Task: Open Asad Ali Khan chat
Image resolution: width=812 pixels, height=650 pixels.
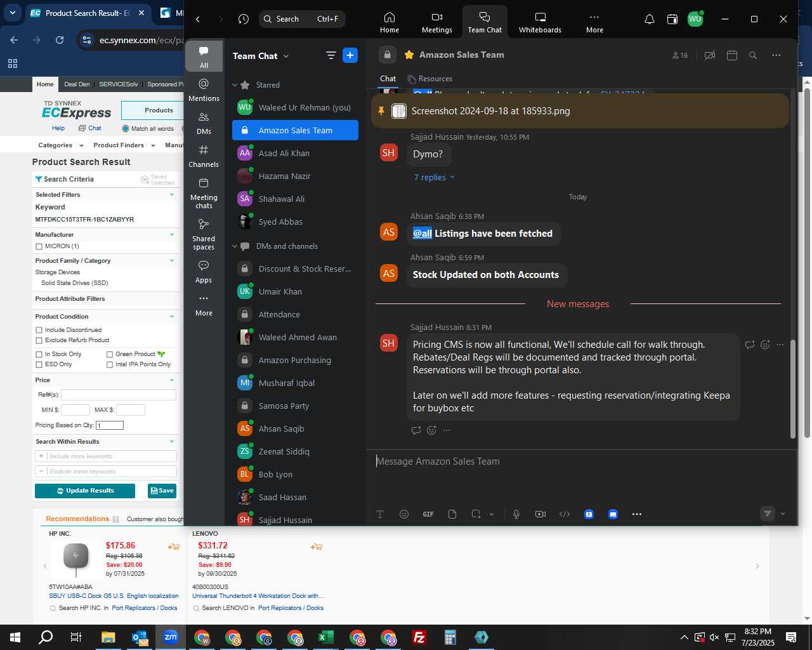Action: coord(295,153)
